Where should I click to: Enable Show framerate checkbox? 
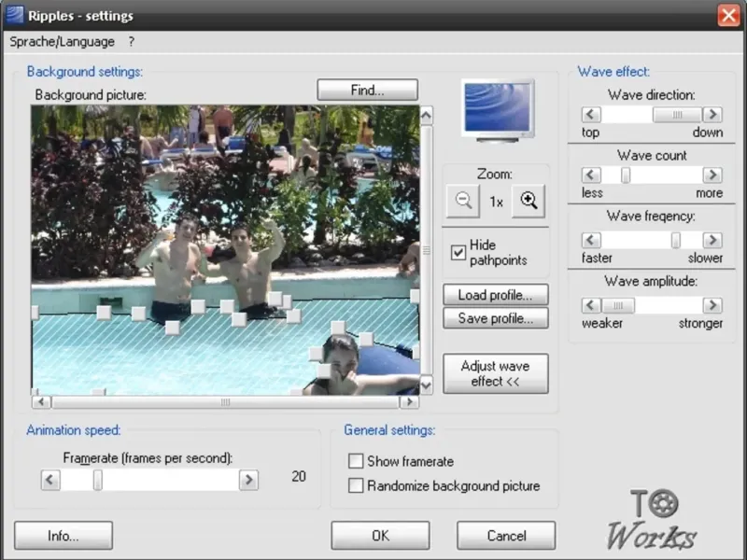pyautogui.click(x=356, y=461)
